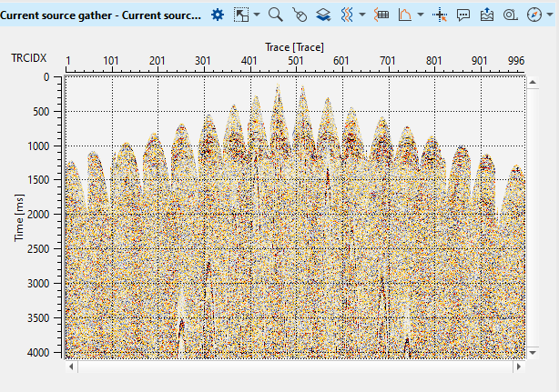The width and height of the screenshot is (559, 392).
Task: Toggle the trace header table icon
Action: coord(381,15)
